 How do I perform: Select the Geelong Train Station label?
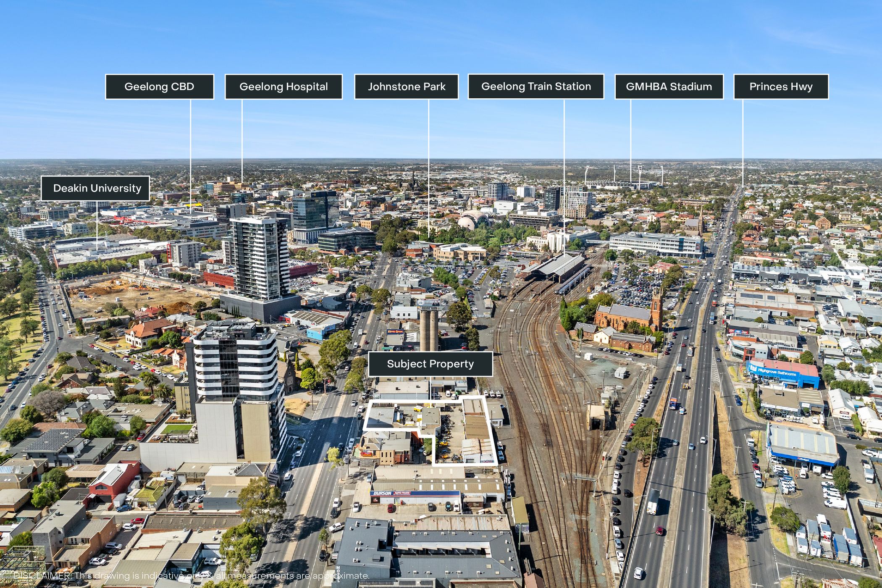pos(536,87)
